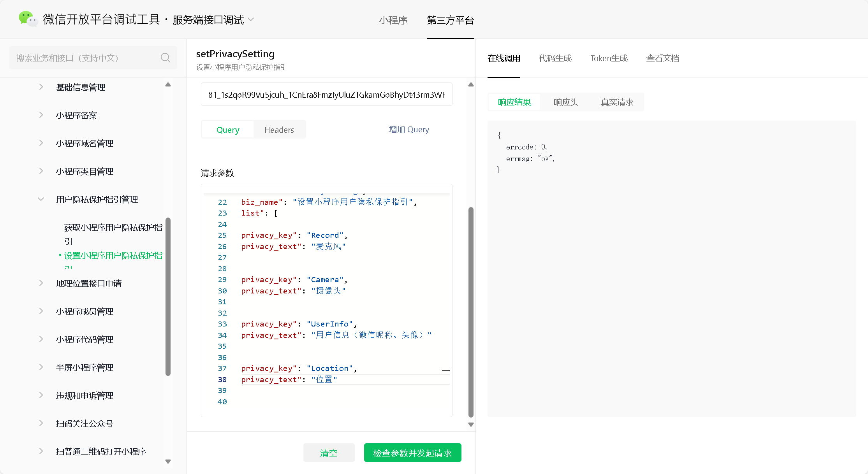Click the access token input field
The height and width of the screenshot is (474, 868).
(x=326, y=95)
